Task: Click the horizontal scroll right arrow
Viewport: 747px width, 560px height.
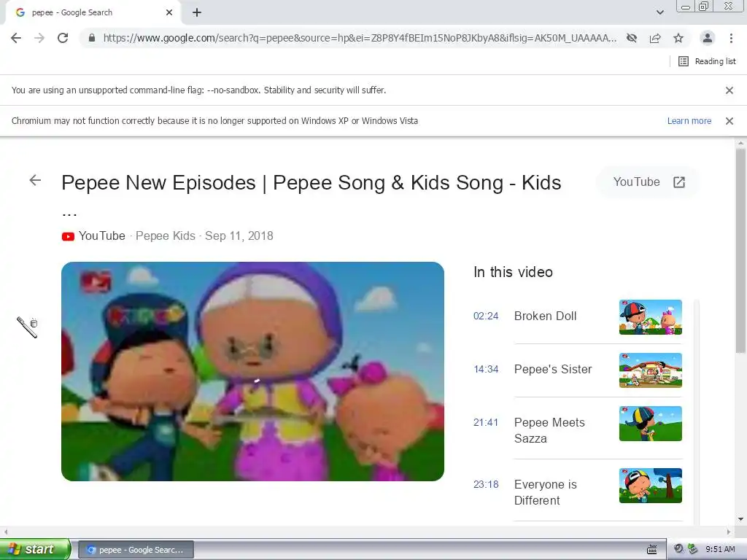Action: point(729,532)
